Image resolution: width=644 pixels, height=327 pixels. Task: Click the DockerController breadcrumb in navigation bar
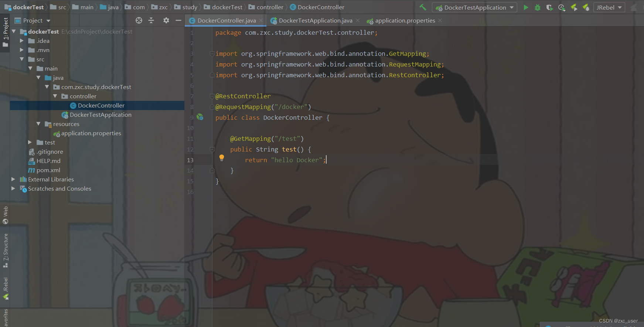317,7
